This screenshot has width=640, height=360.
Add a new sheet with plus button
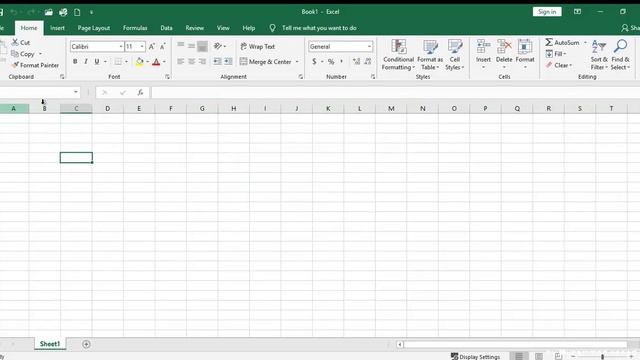(86, 344)
